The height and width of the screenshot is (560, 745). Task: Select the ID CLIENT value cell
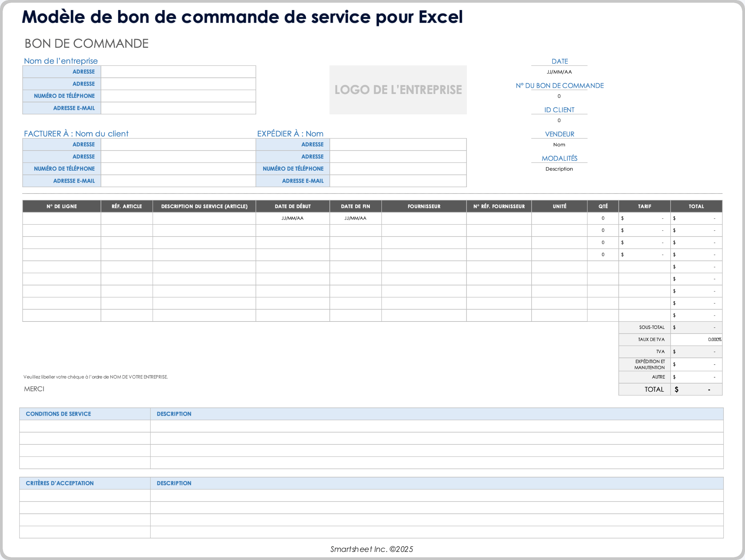click(x=559, y=120)
